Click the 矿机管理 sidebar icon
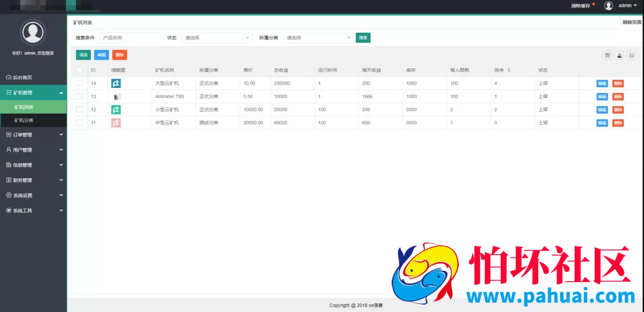This screenshot has height=312, width=644. [x=9, y=93]
